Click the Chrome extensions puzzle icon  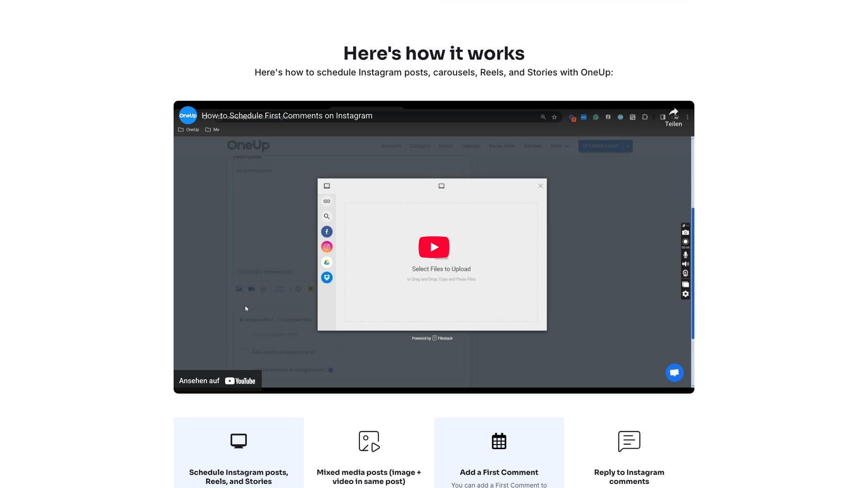click(x=645, y=117)
